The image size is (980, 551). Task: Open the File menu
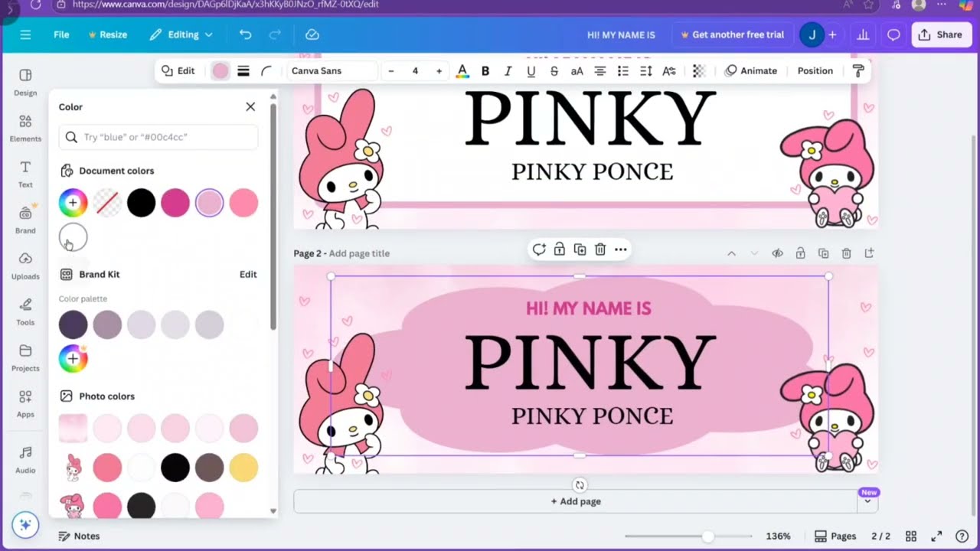61,34
